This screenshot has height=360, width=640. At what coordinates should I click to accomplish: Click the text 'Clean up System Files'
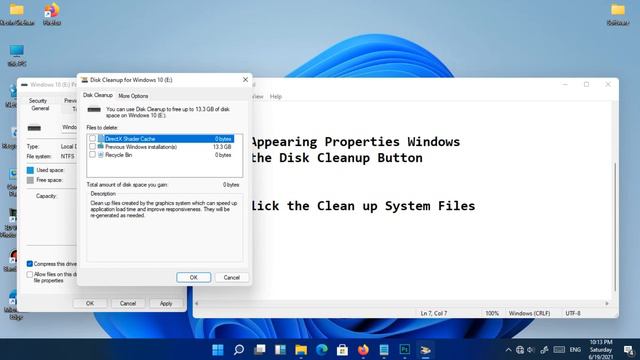tap(396, 206)
